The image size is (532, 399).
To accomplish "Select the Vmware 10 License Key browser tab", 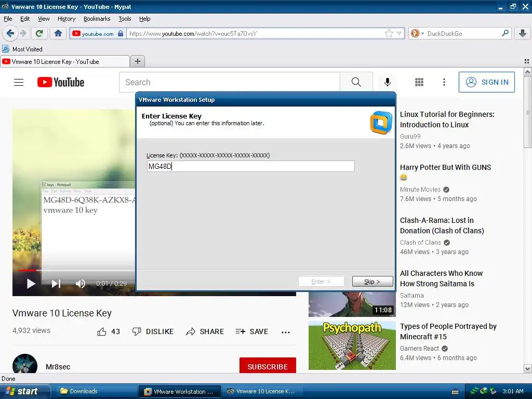I will pyautogui.click(x=65, y=62).
